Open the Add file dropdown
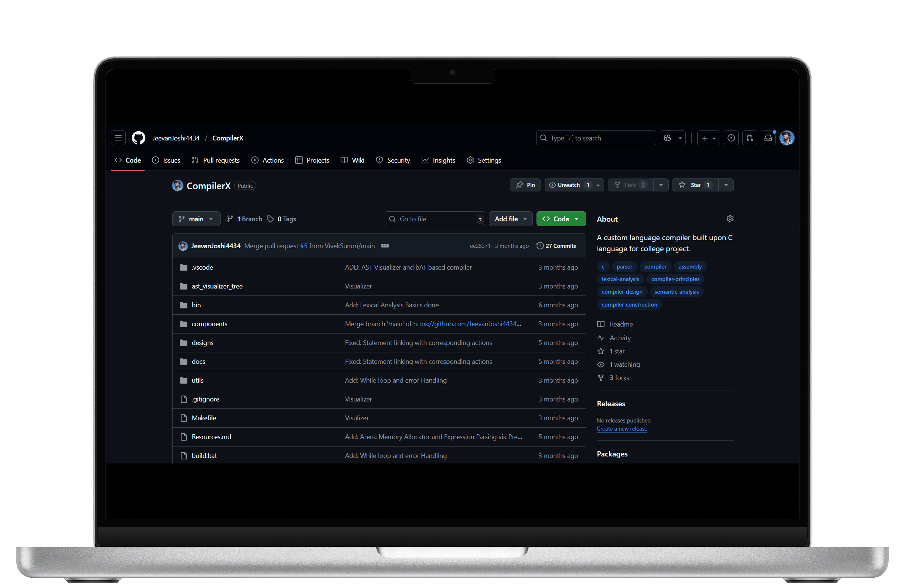This screenshot has width=905, height=588. click(x=510, y=219)
